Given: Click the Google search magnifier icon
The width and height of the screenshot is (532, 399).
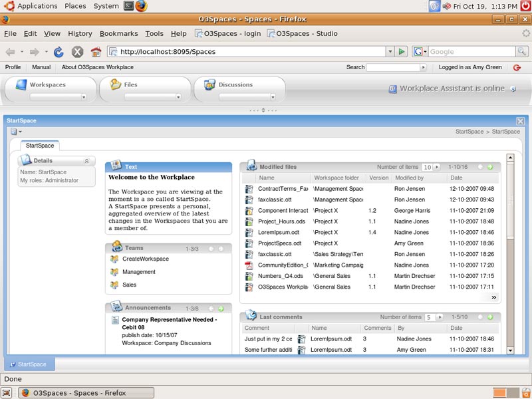Looking at the screenshot, I should click(x=522, y=52).
